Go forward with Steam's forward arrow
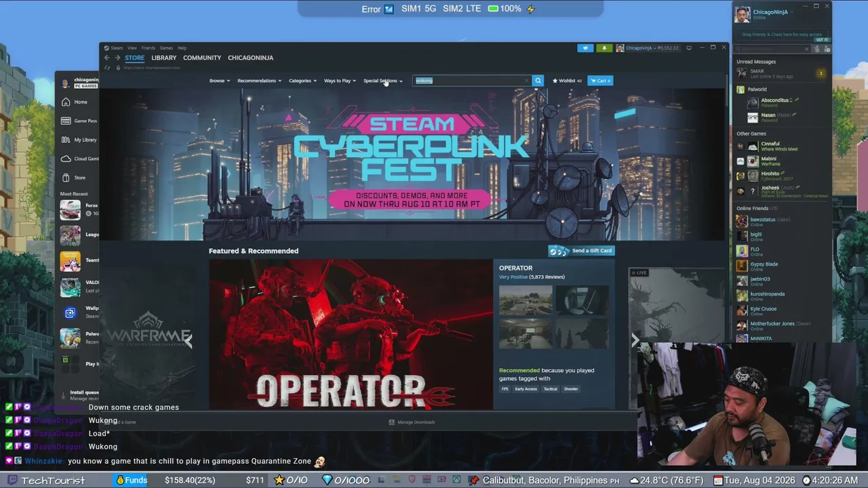 pos(117,58)
